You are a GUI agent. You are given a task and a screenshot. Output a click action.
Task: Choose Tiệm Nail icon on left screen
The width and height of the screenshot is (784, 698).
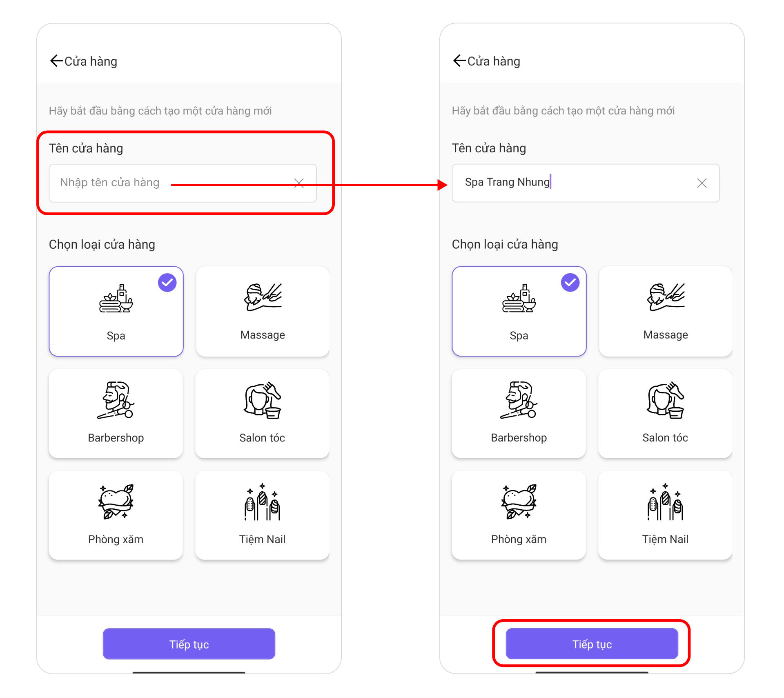click(262, 502)
